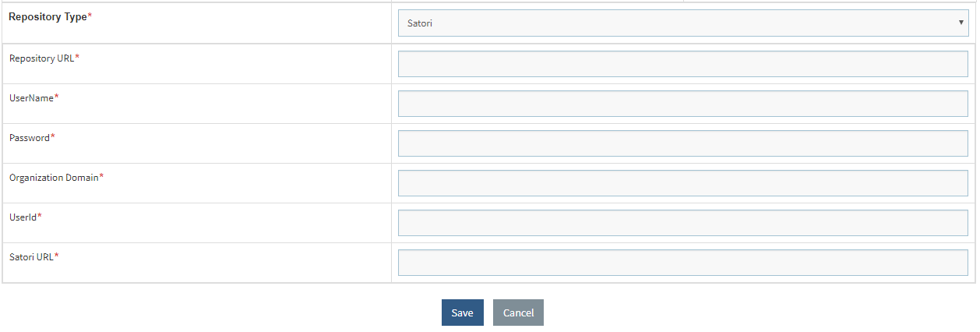
Task: Click the red asterisk beside Repository Type
Action: [x=90, y=16]
